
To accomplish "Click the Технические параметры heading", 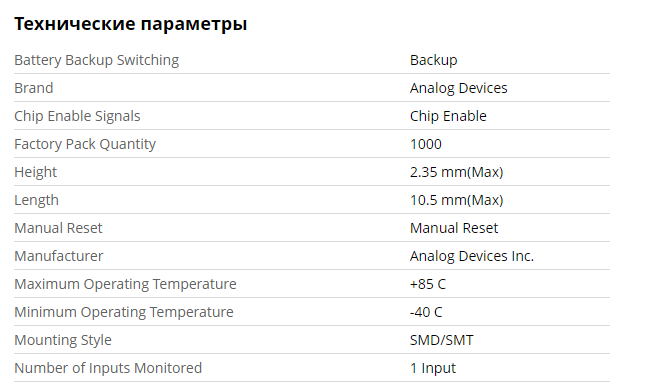I will tap(130, 24).
